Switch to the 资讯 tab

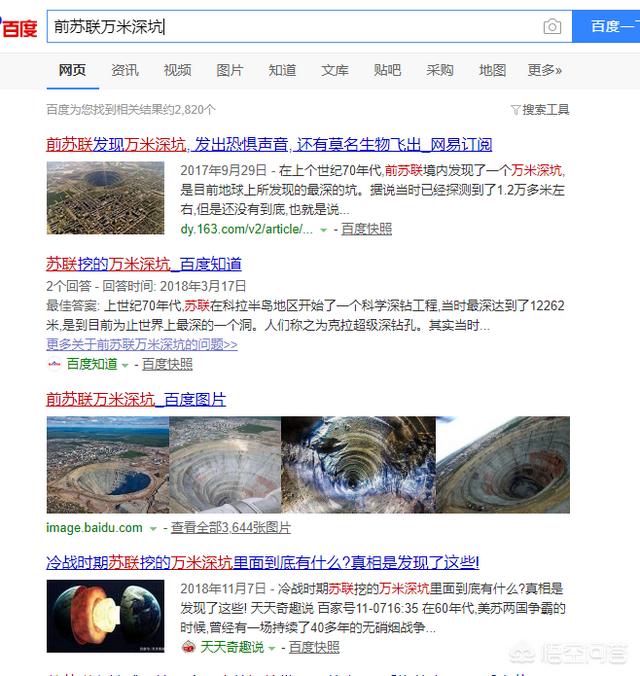[x=125, y=70]
